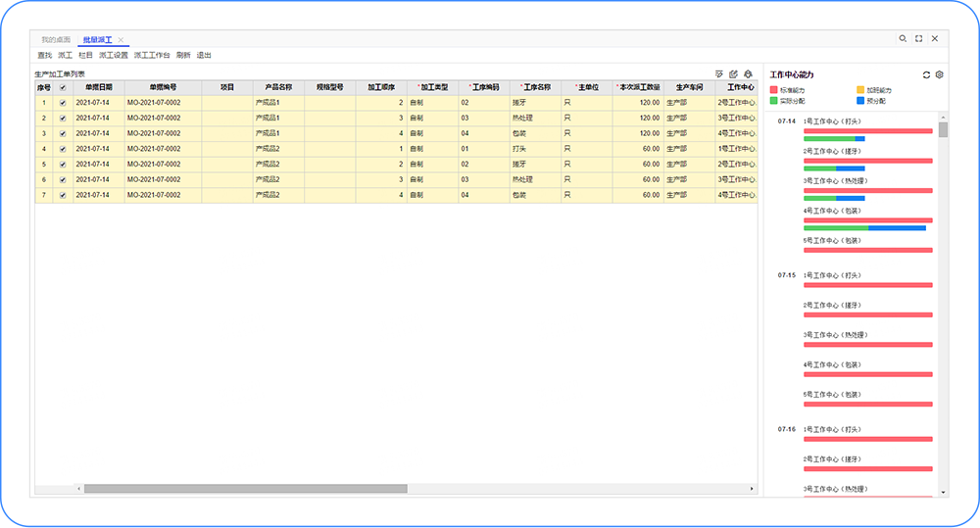Open the 派工设置 menu

(x=114, y=56)
